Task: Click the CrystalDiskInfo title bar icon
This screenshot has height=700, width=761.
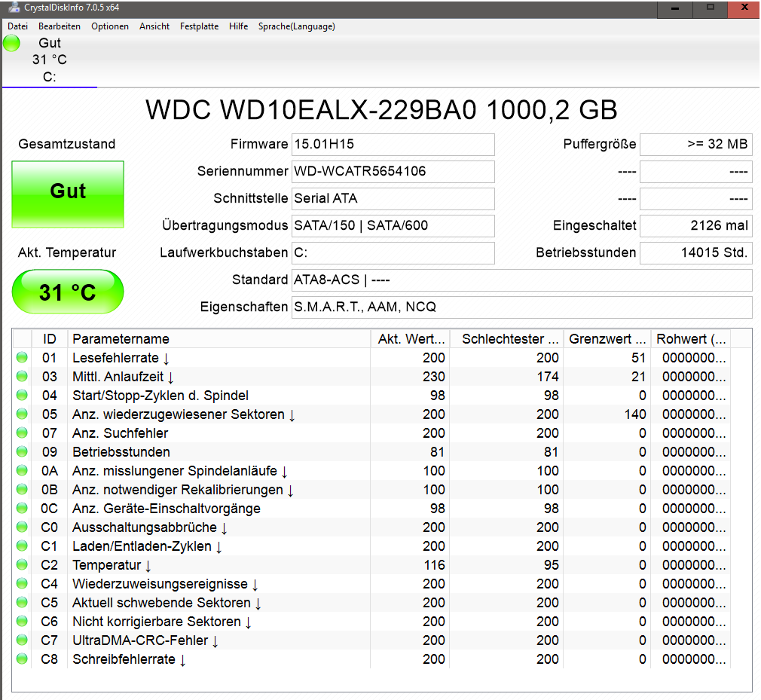Action: point(14,8)
